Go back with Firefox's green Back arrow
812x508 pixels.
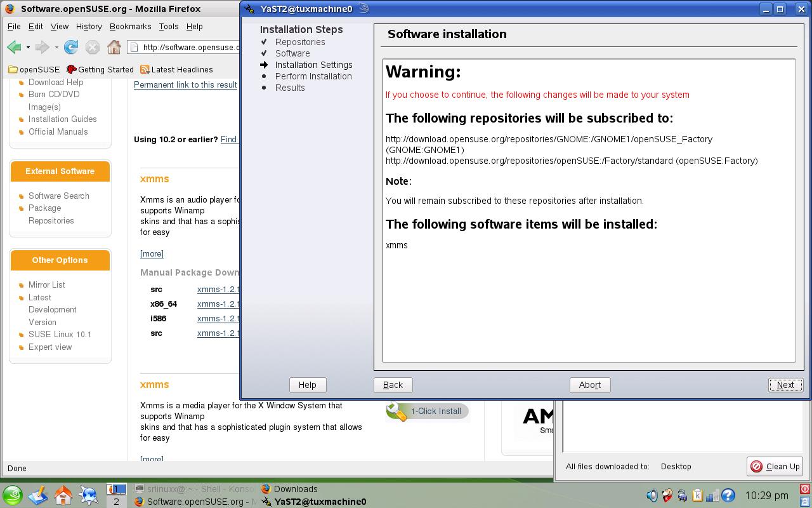(x=14, y=47)
